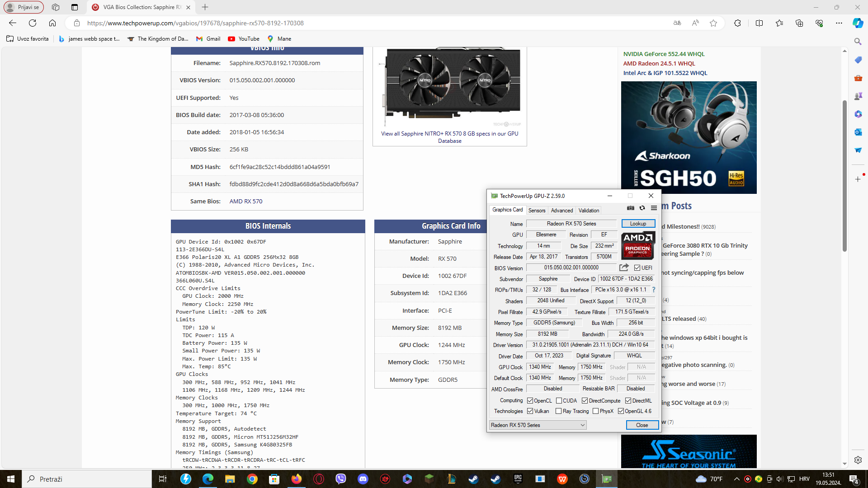The height and width of the screenshot is (488, 868).
Task: Click taskbar search box
Action: pyautogui.click(x=87, y=479)
